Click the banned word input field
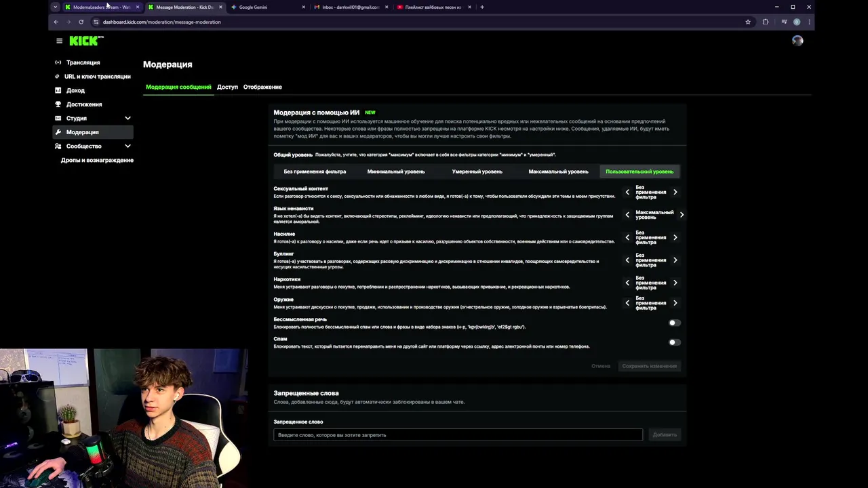The height and width of the screenshot is (488, 868). point(458,434)
